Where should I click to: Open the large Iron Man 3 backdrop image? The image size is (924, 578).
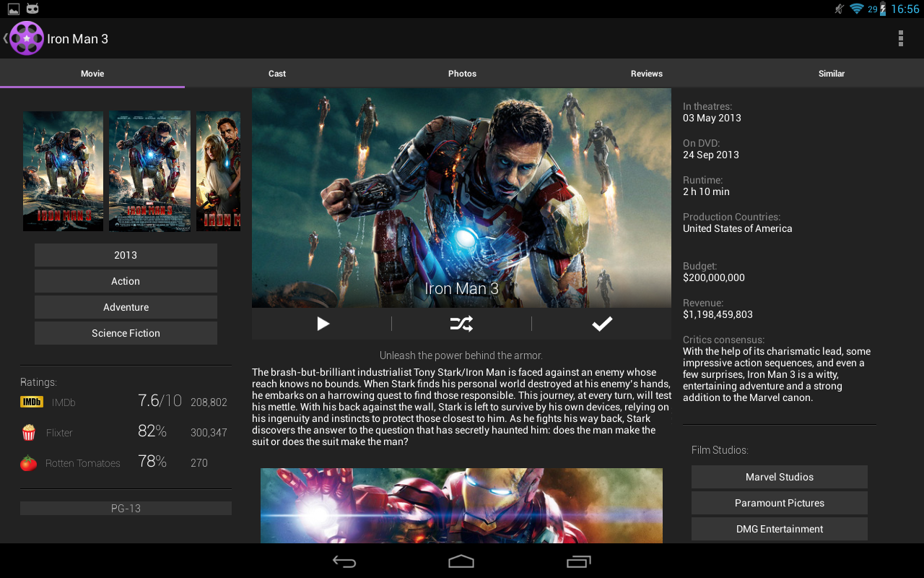[x=461, y=198]
